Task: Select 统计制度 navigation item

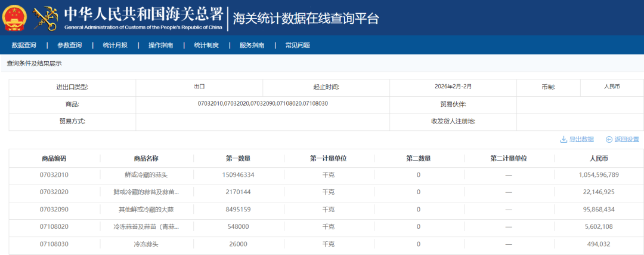Action: [x=206, y=45]
